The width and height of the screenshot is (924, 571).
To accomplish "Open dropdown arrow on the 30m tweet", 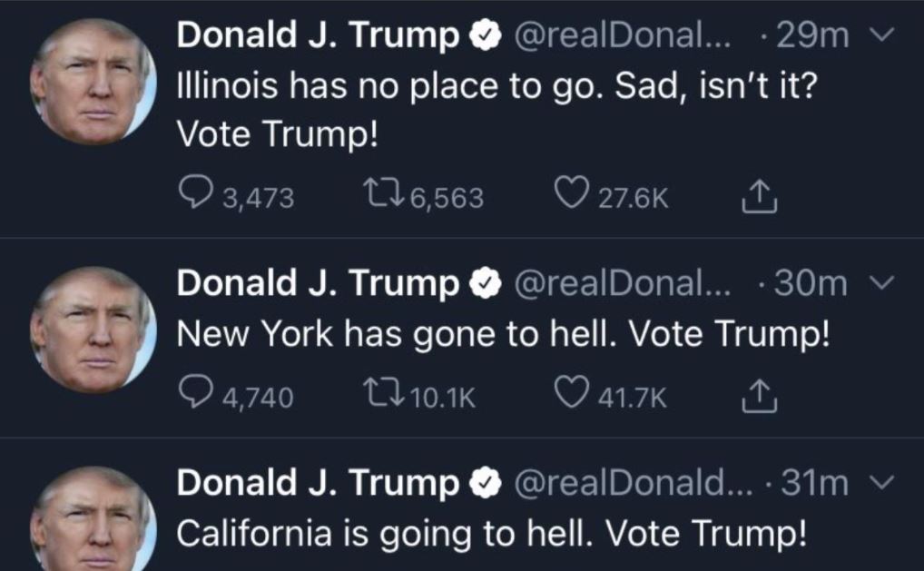I will pyautogui.click(x=882, y=285).
